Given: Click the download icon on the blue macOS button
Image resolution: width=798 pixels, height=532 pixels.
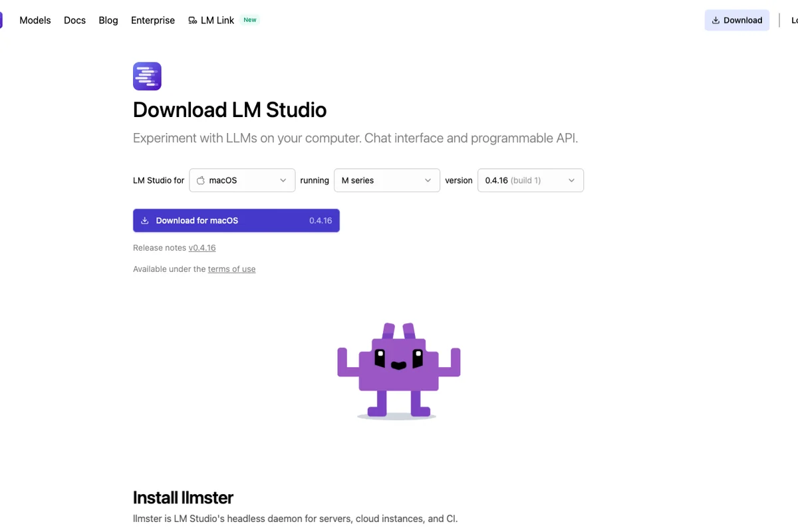Looking at the screenshot, I should pos(145,220).
